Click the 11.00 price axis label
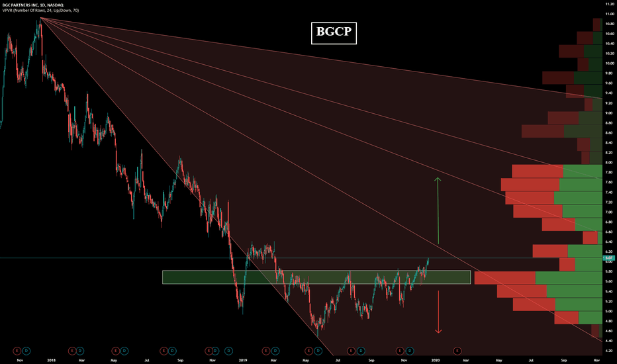 (x=610, y=14)
